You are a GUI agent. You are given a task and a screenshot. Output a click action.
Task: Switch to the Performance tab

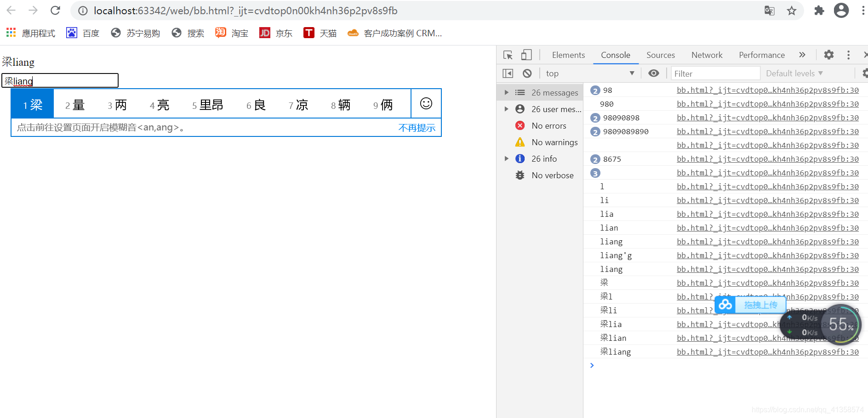[762, 55]
